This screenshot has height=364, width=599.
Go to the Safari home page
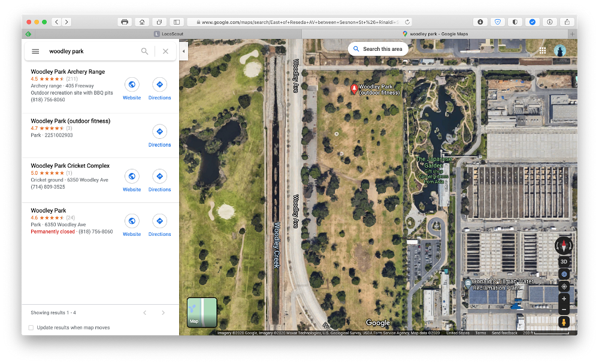coord(142,22)
